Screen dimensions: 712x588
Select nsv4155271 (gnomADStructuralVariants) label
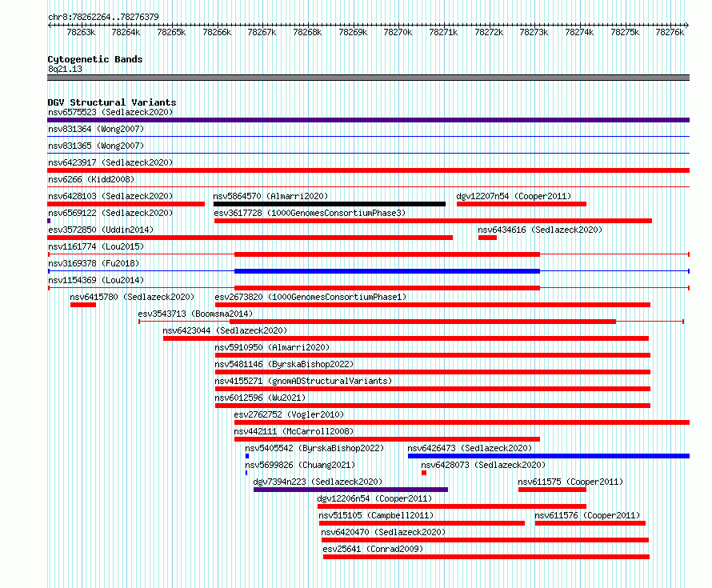(303, 381)
